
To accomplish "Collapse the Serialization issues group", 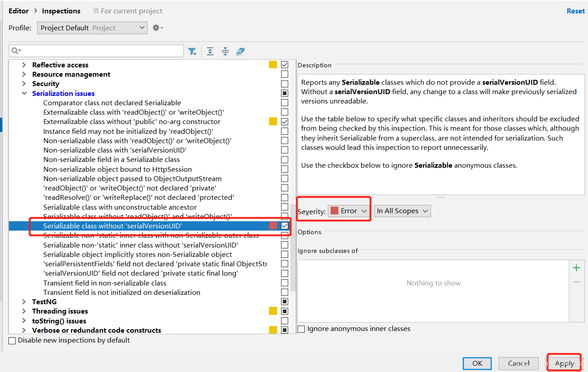I will 24,93.
